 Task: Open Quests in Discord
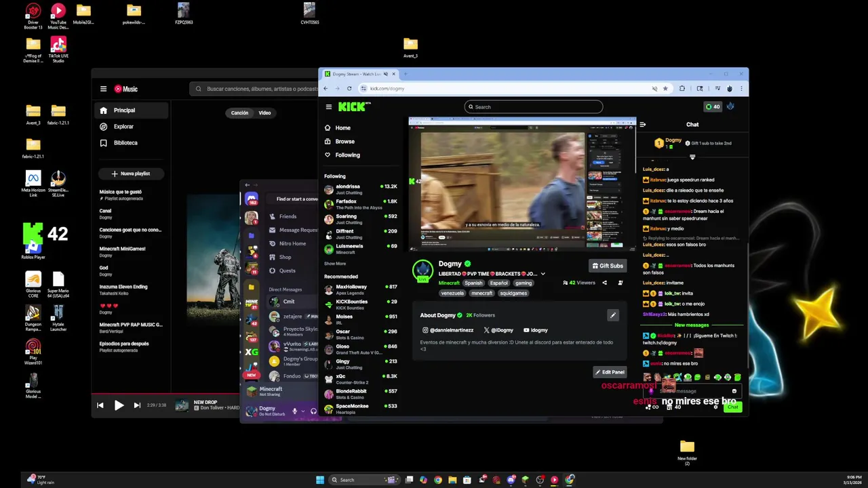(282, 270)
